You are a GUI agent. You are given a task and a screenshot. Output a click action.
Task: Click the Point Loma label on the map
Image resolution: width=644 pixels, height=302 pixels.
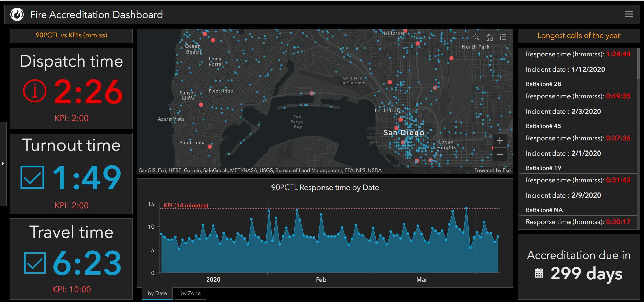192,143
